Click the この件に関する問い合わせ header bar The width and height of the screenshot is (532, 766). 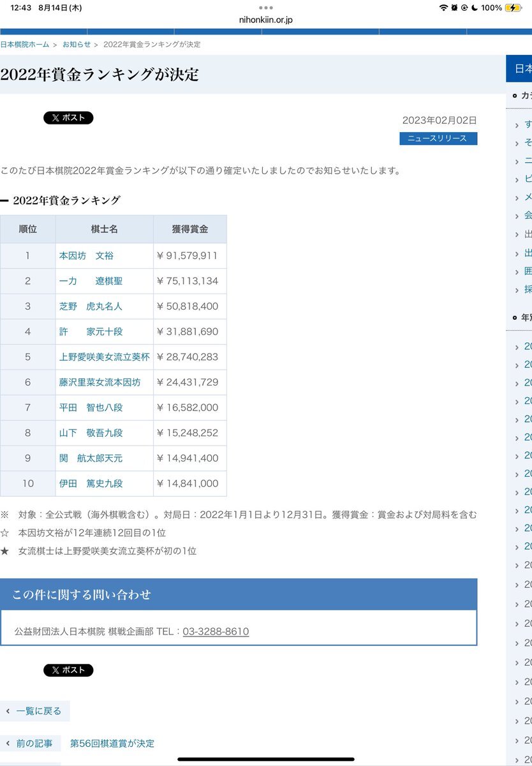pos(239,594)
